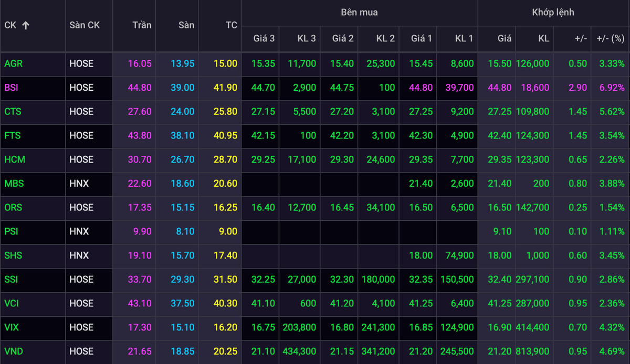
Task: Select the CTS ticker symbol
Action: [x=13, y=112]
